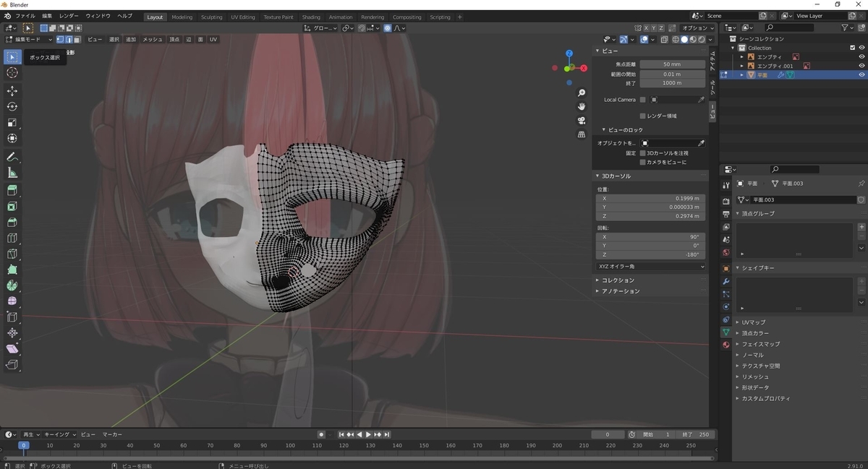Open the メッシュ menu in viewport header
This screenshot has height=469, width=868.
[x=153, y=39]
